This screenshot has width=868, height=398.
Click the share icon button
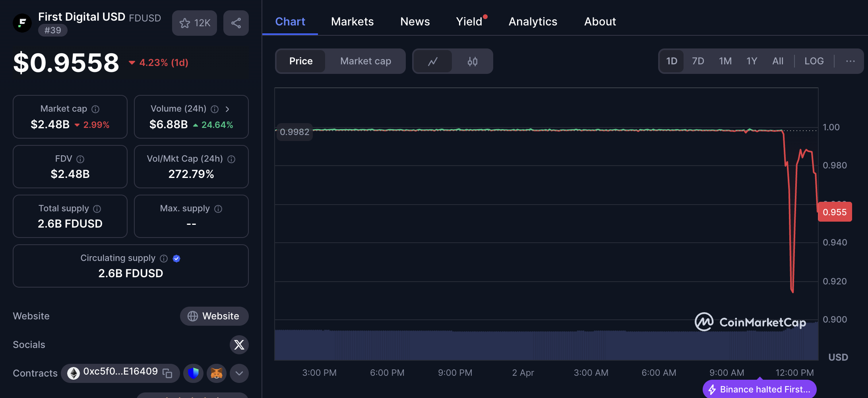(236, 23)
